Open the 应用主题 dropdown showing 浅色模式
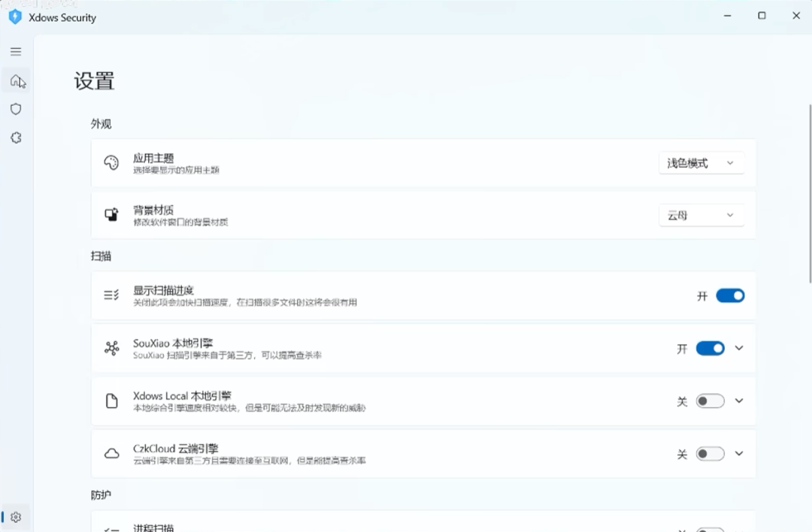 701,163
